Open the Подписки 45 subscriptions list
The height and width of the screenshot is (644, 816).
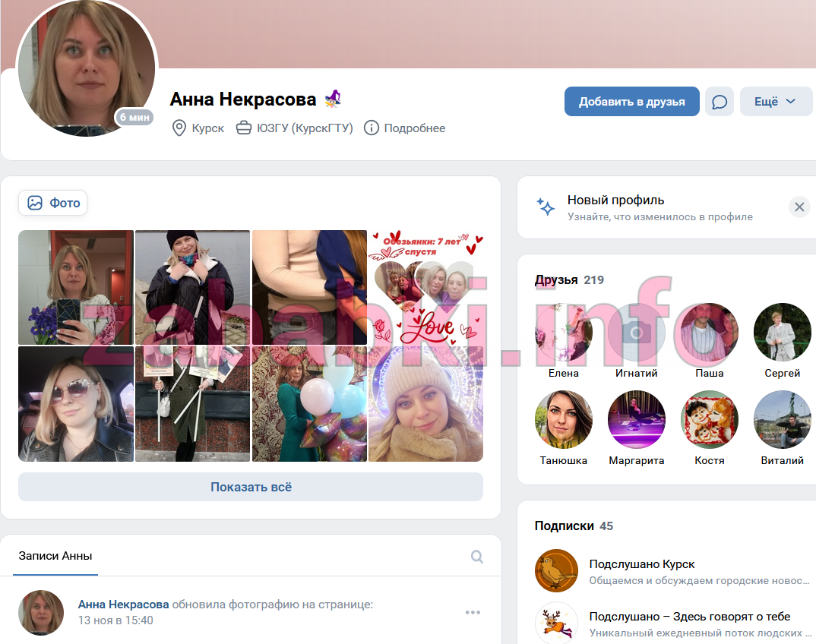pos(574,526)
